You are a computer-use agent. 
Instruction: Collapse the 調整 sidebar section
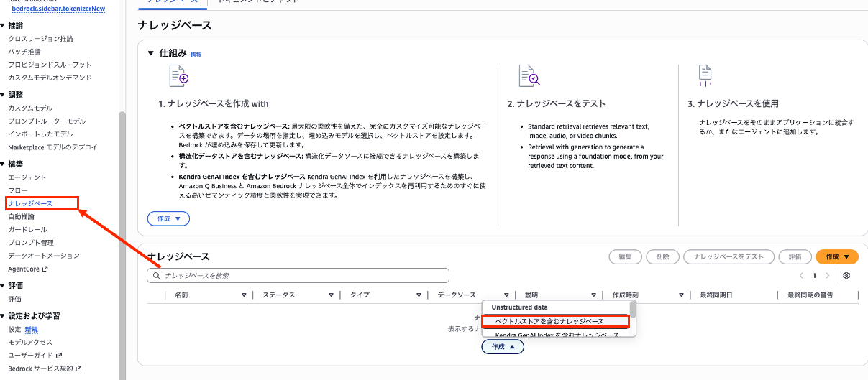[x=3, y=94]
